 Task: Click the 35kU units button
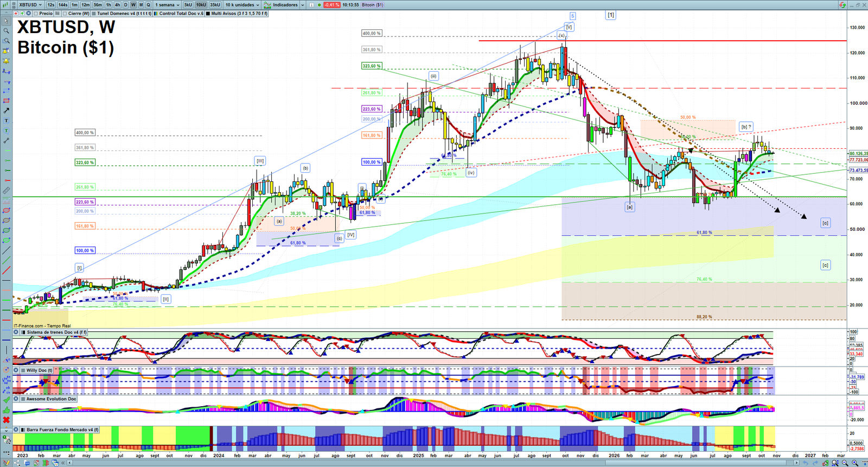(x=215, y=5)
